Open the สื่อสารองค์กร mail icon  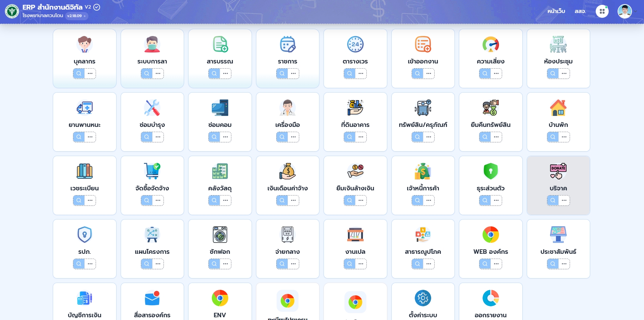[152, 298]
